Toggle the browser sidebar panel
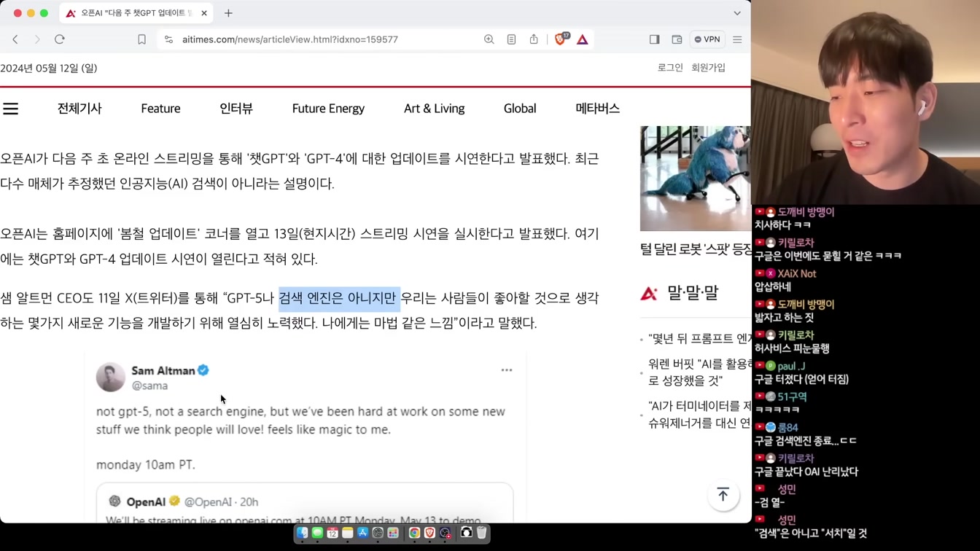 click(654, 39)
